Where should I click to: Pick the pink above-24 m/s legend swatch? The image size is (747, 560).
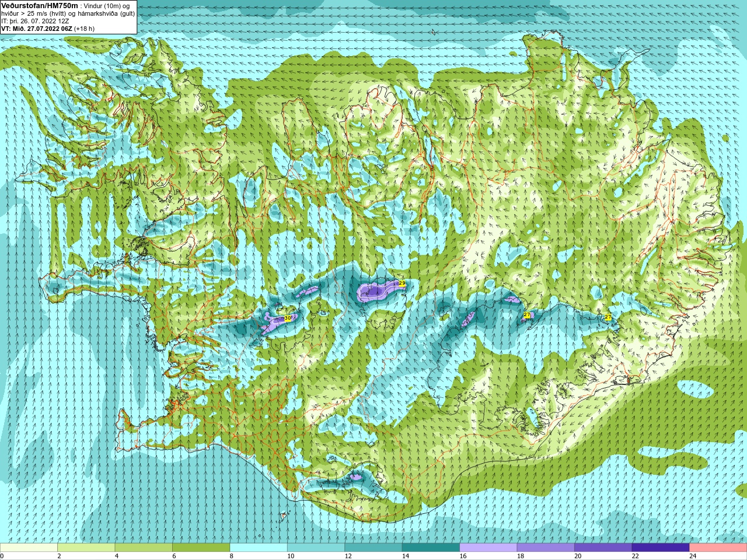point(718,548)
